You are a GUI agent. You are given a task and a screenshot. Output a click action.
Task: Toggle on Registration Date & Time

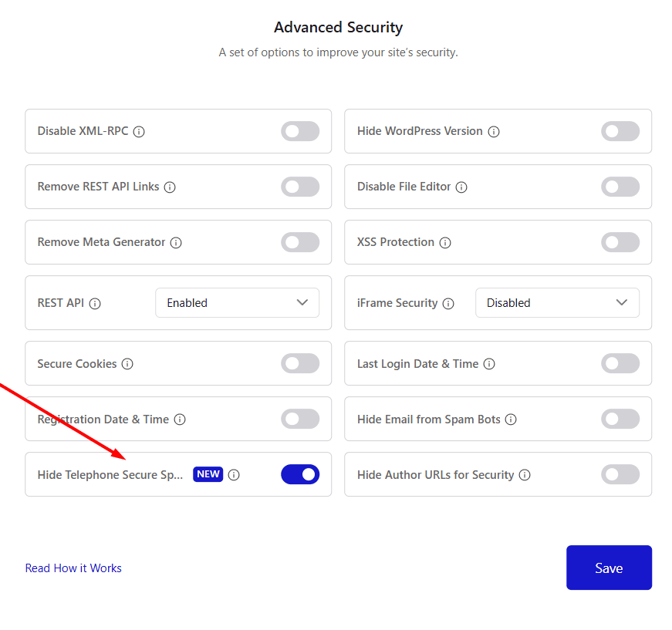coord(300,419)
